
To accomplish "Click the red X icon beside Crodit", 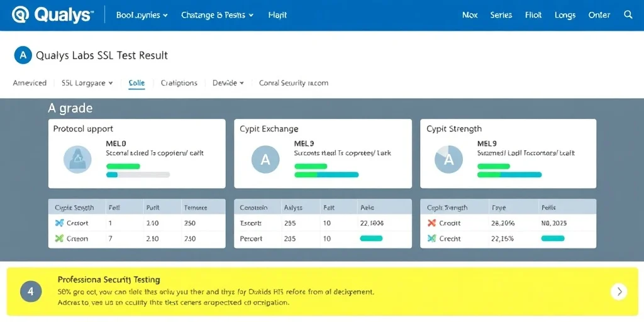I will click(431, 223).
